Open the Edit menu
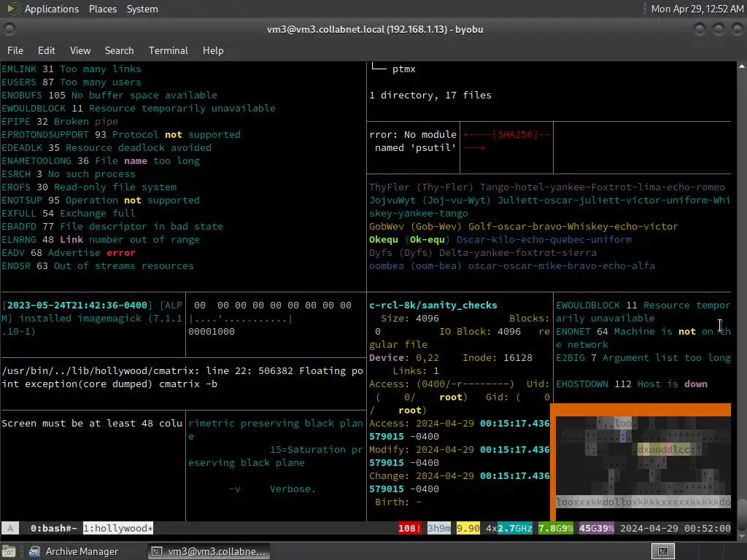747x560 pixels. (x=46, y=50)
